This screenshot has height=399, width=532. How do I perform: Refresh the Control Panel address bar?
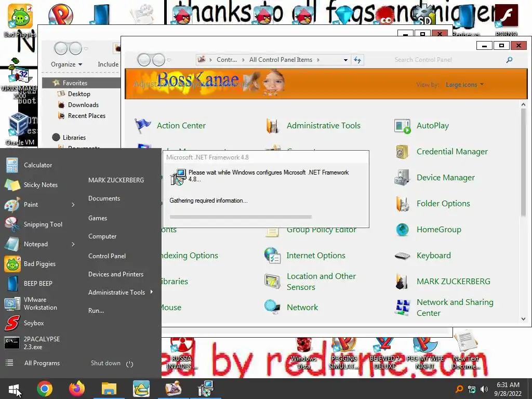tap(357, 60)
